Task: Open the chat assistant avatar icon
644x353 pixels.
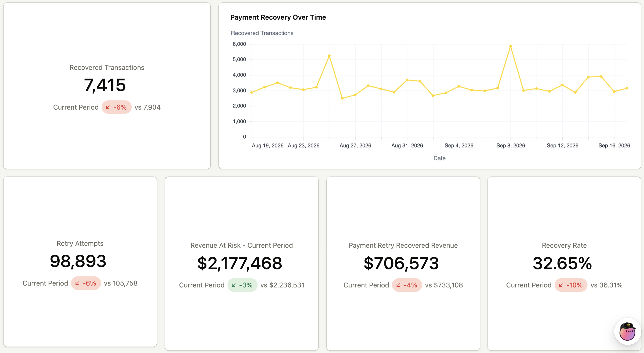Action: [628, 332]
